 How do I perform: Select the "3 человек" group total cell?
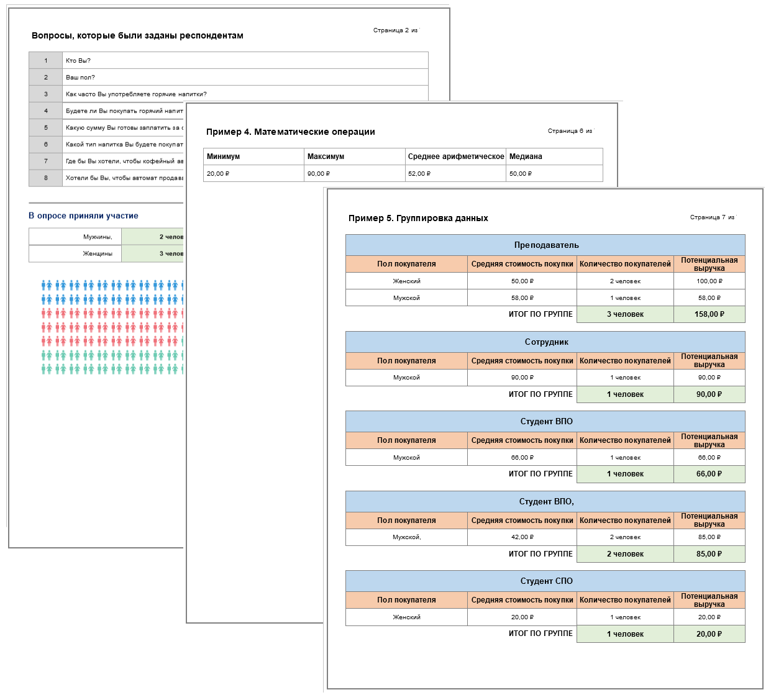click(624, 314)
